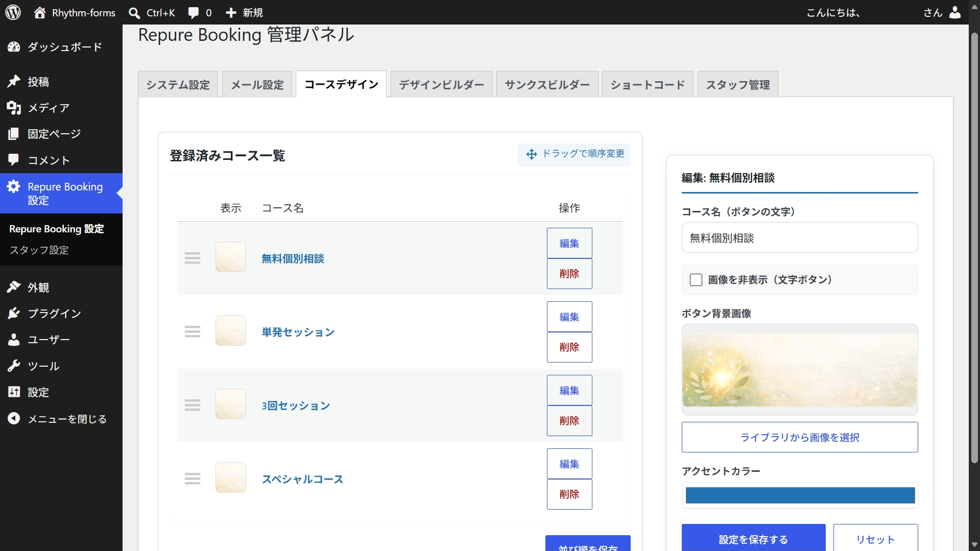Screen dimensions: 980x551
Task: Open the 単発セッション course link
Action: pos(298,332)
